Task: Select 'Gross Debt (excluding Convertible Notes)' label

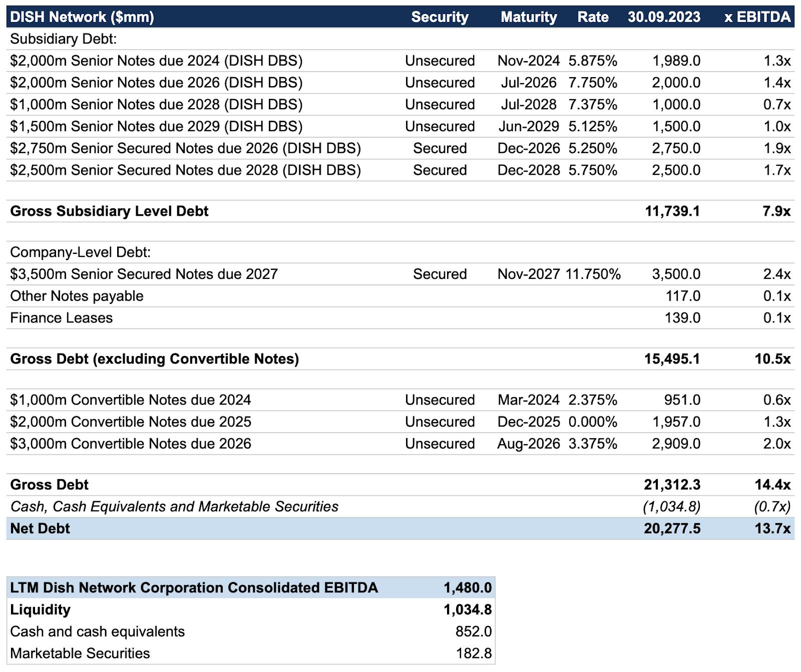Action: click(154, 359)
